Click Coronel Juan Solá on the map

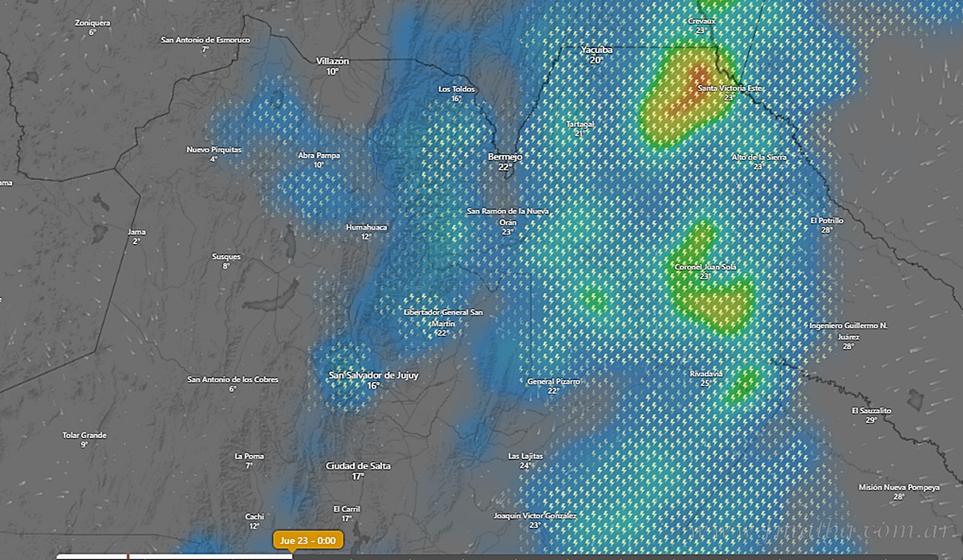pyautogui.click(x=705, y=267)
